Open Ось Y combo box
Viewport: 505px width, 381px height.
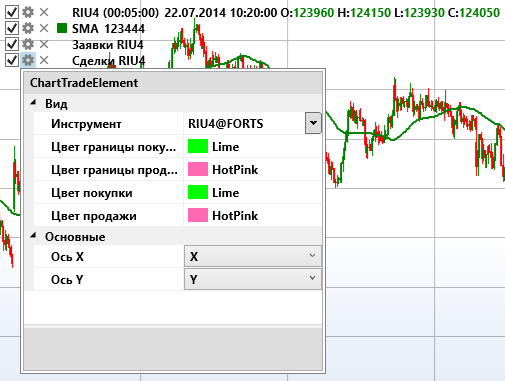pos(253,279)
